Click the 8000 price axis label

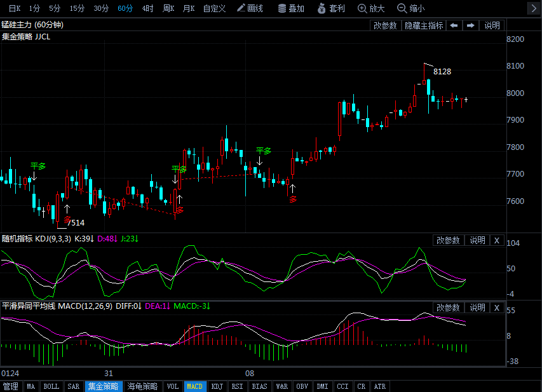coord(515,93)
